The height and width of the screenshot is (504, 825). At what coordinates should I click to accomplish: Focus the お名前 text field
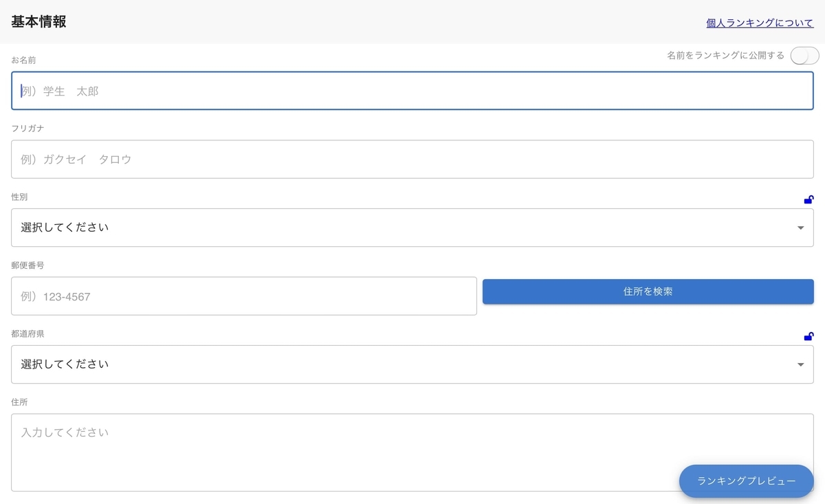[x=412, y=91]
